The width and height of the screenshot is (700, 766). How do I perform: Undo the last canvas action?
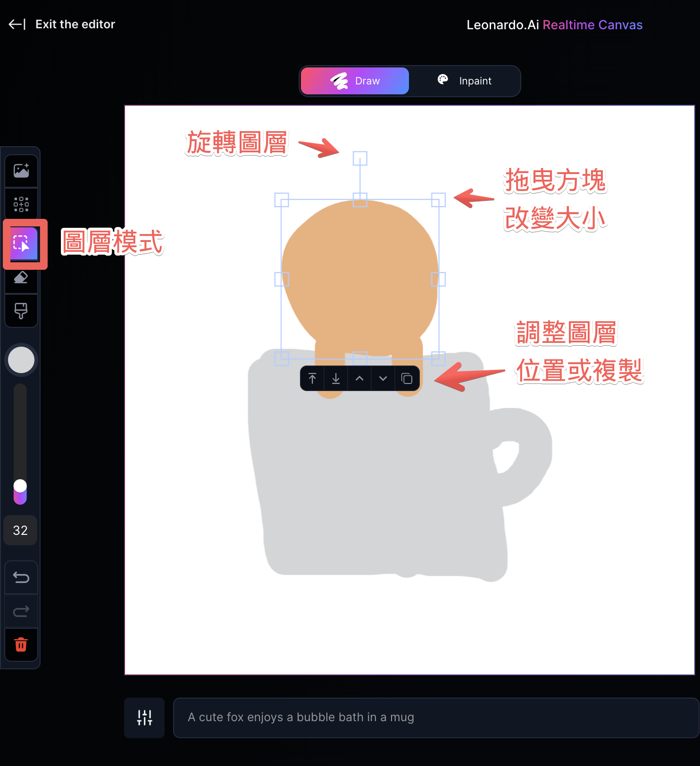[21, 577]
